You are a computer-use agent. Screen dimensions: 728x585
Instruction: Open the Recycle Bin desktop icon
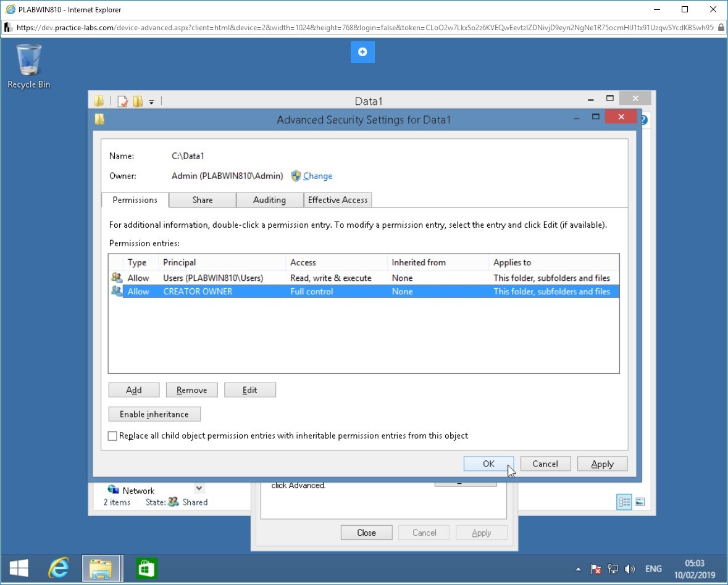click(28, 66)
